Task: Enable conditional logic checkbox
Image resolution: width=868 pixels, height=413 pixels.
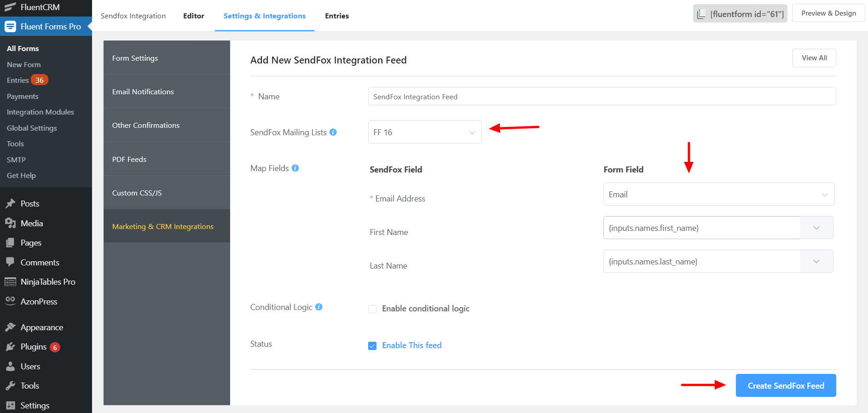Action: tap(372, 309)
